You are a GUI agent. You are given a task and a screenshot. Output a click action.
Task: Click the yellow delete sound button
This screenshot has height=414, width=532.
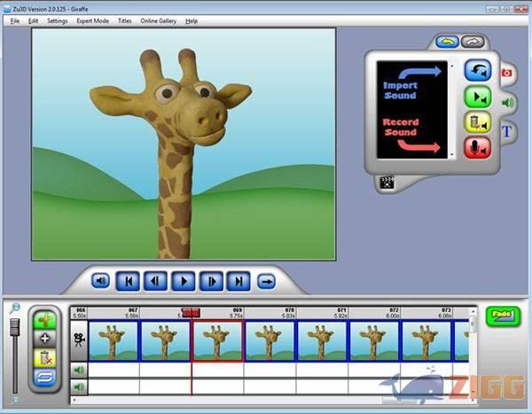click(479, 123)
